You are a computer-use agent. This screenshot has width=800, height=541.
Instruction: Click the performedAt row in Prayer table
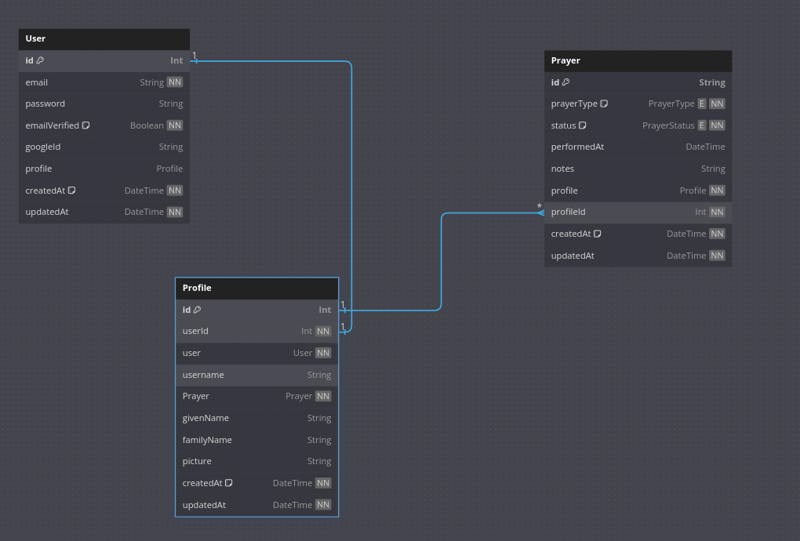pyautogui.click(x=638, y=147)
